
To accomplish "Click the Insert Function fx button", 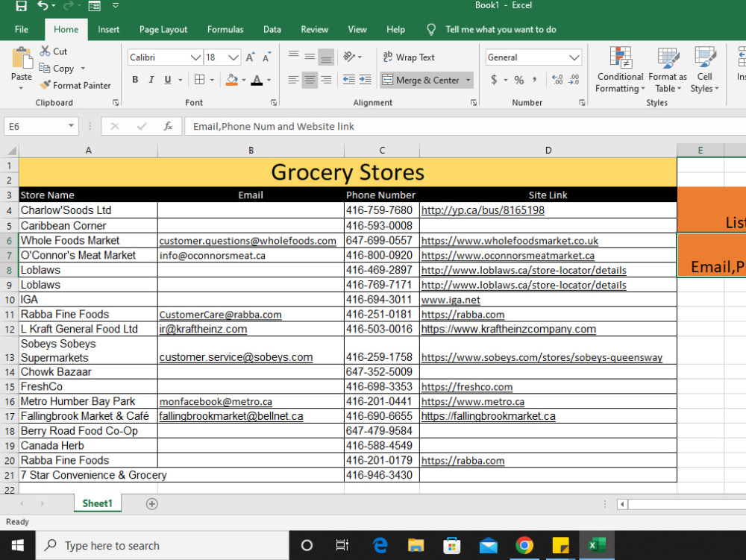I will 168,127.
